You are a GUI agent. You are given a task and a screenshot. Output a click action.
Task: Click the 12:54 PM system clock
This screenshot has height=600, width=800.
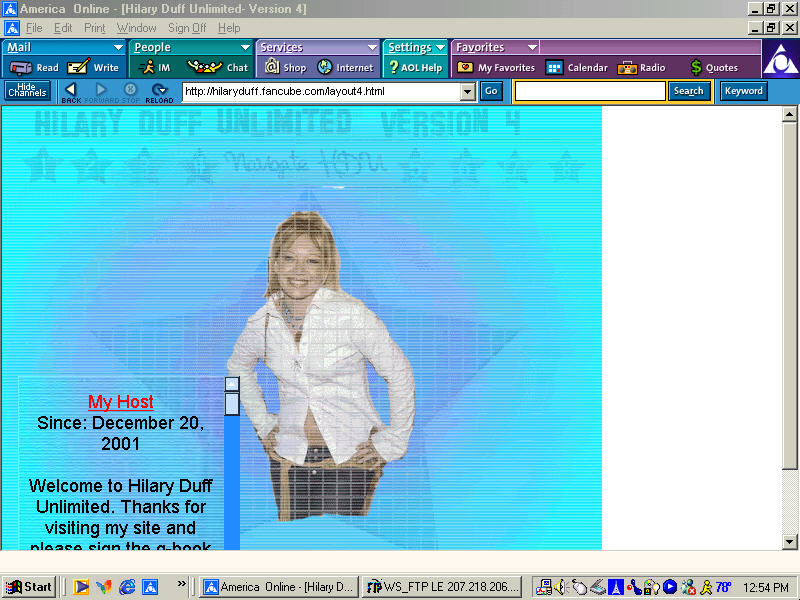tap(766, 587)
